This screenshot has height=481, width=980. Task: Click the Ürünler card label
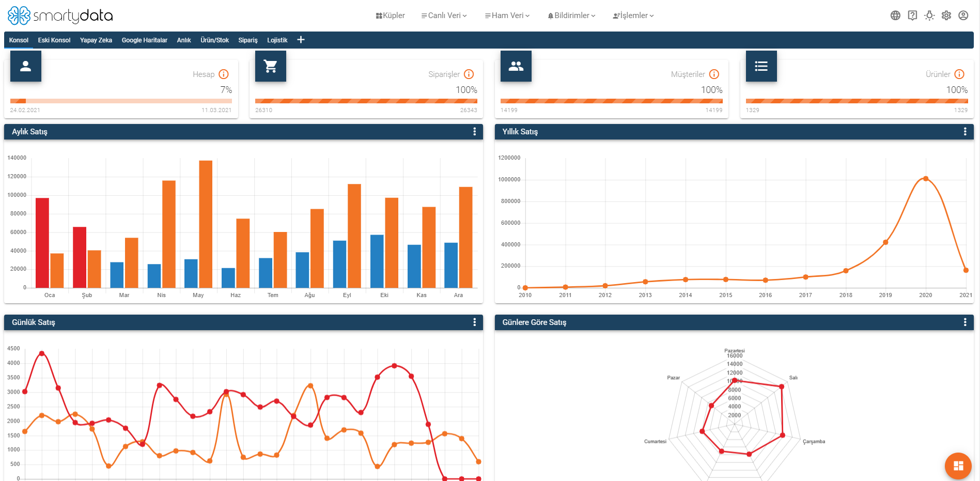click(x=938, y=74)
